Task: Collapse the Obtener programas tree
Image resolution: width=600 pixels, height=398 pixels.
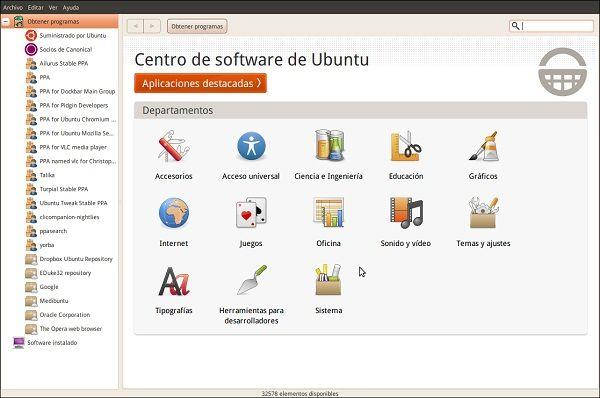Action: 6,21
